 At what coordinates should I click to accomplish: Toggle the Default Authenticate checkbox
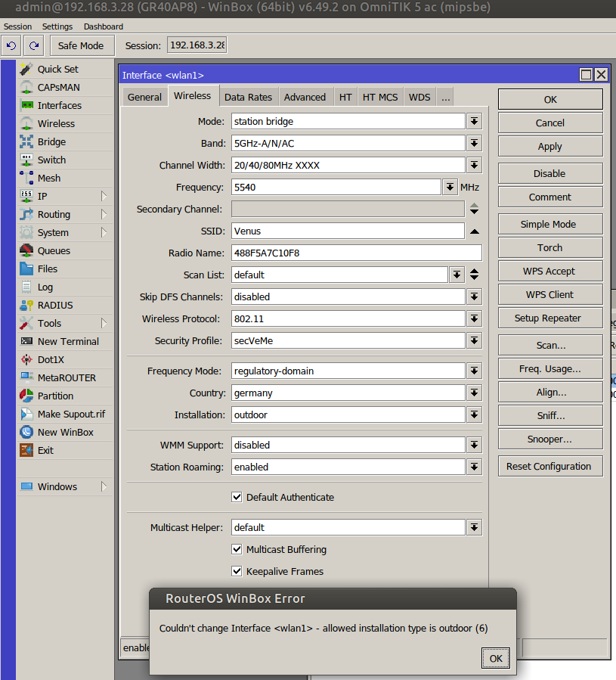point(237,497)
